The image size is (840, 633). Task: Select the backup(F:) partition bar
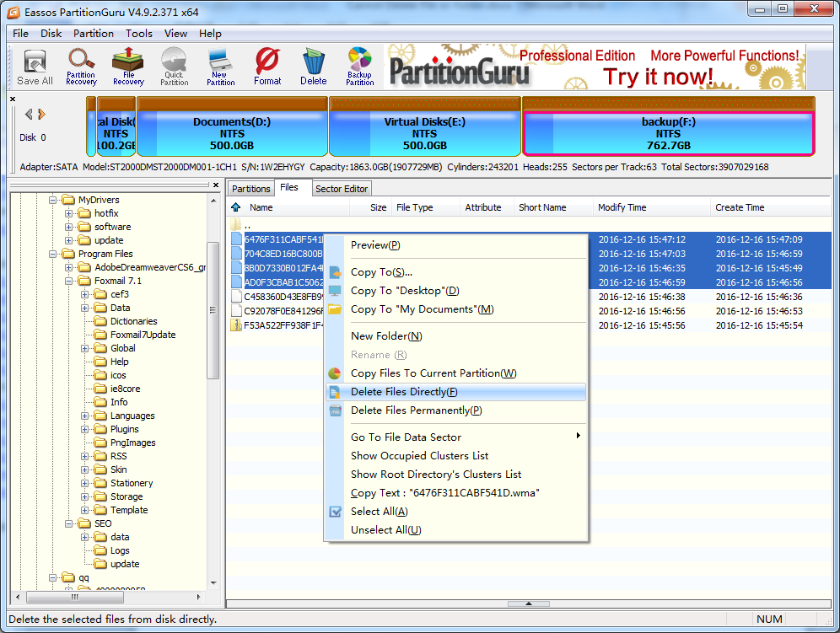point(667,133)
